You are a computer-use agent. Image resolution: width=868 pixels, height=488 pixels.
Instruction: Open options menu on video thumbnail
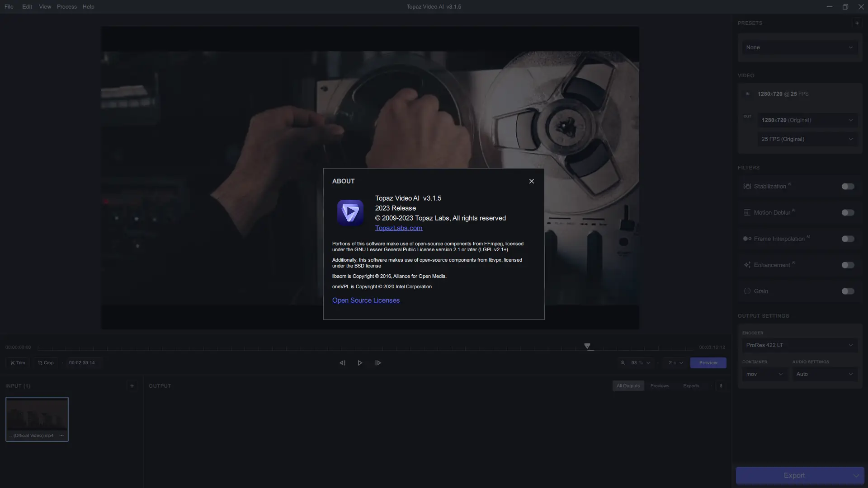(61, 436)
